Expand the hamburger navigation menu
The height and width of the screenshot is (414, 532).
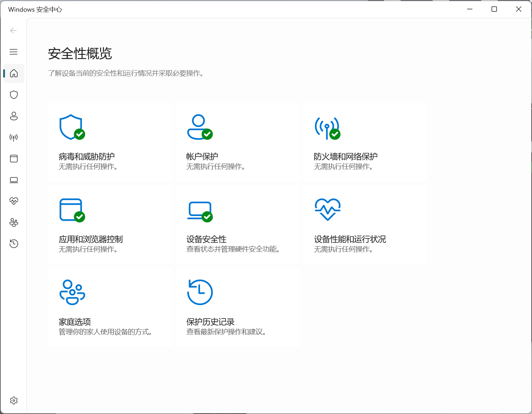pos(14,52)
